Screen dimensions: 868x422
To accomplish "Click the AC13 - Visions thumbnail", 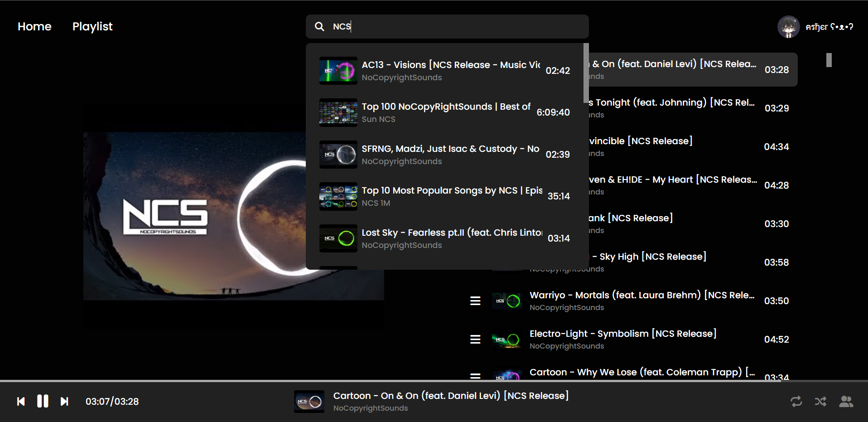I will pyautogui.click(x=338, y=71).
